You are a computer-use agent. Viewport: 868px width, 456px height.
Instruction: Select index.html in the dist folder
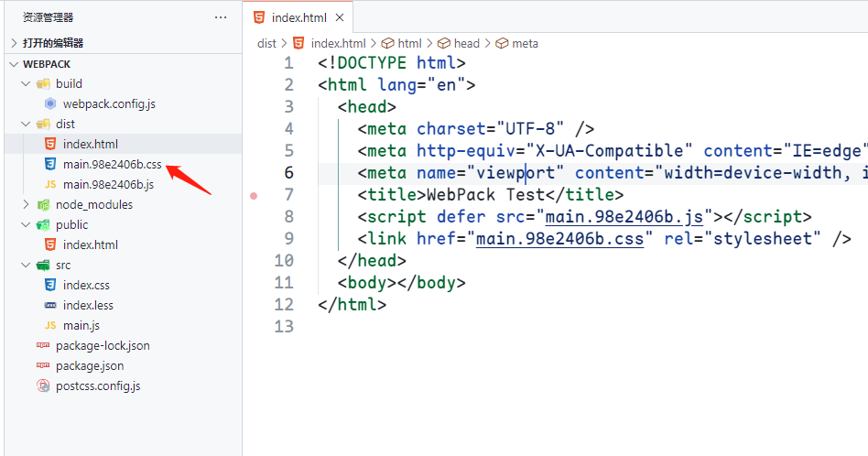click(91, 144)
